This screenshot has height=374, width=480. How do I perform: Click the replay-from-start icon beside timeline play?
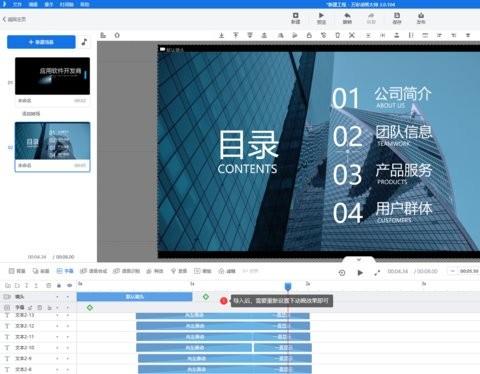pyautogui.click(x=342, y=273)
